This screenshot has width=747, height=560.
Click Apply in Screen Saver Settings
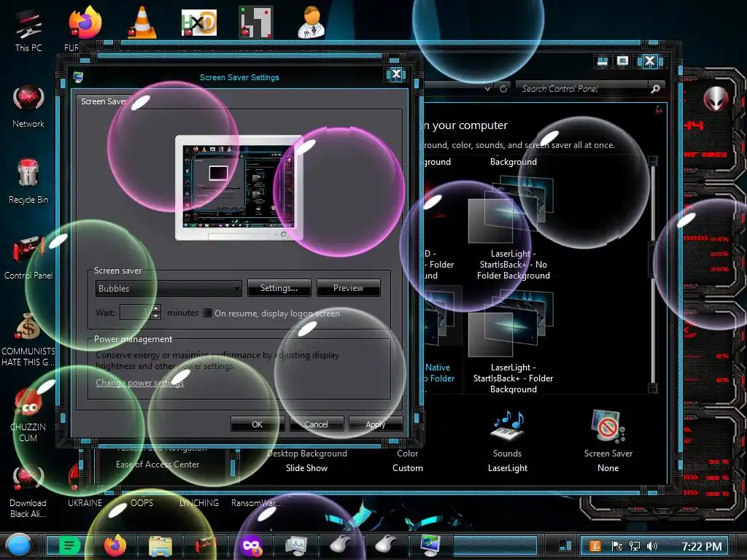click(x=376, y=424)
